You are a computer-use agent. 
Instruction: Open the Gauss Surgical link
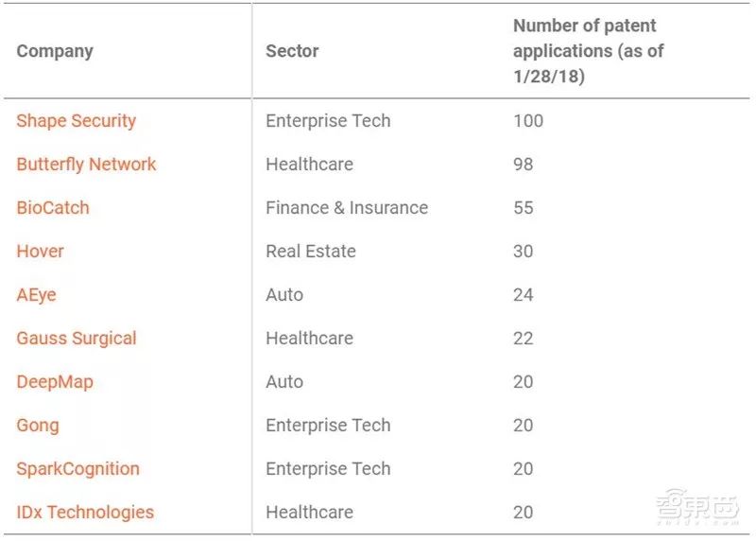click(x=77, y=339)
